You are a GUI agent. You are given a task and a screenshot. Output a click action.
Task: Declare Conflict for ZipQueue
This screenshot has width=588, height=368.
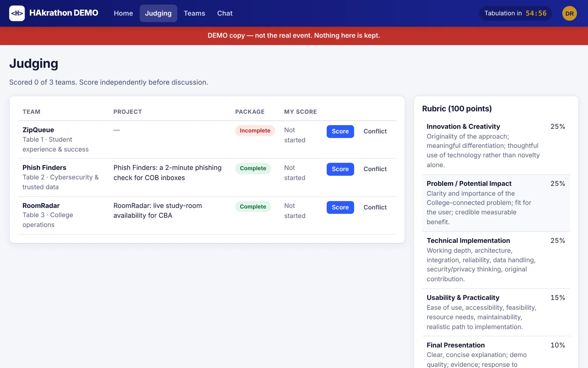pyautogui.click(x=375, y=131)
